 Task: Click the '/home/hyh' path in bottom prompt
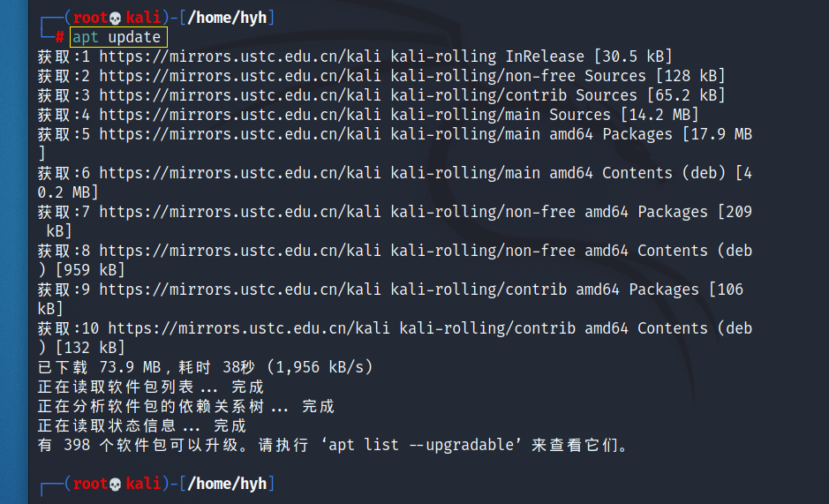click(x=228, y=484)
